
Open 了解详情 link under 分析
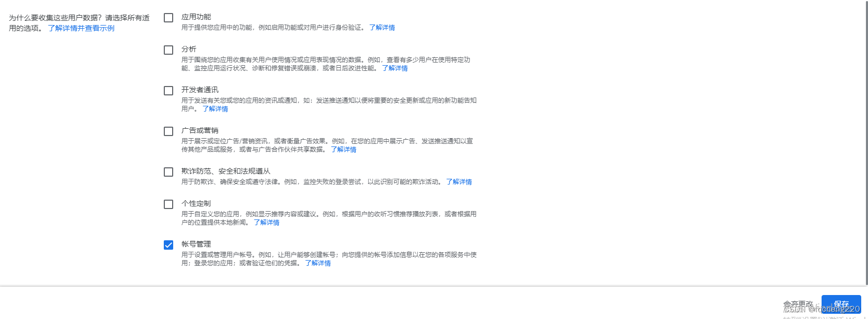[395, 68]
